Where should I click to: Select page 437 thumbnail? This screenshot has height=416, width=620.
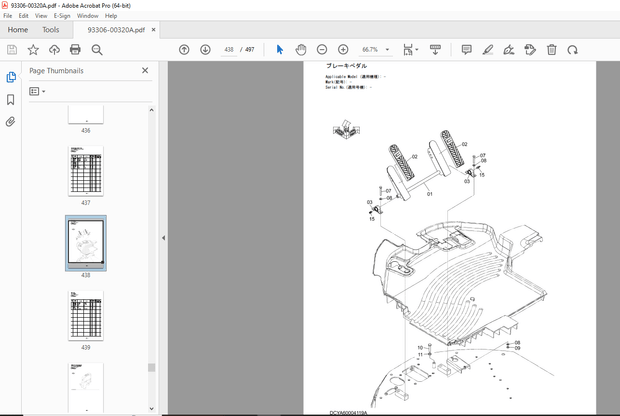tap(86, 171)
